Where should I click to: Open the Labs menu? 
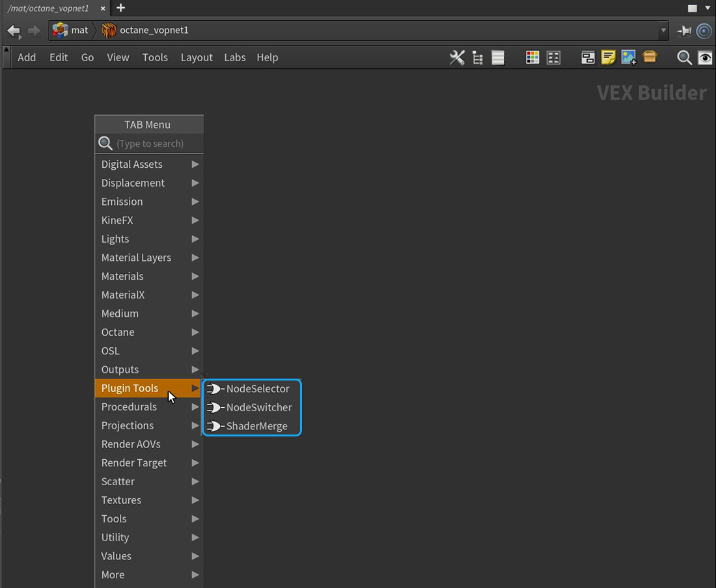tap(235, 57)
